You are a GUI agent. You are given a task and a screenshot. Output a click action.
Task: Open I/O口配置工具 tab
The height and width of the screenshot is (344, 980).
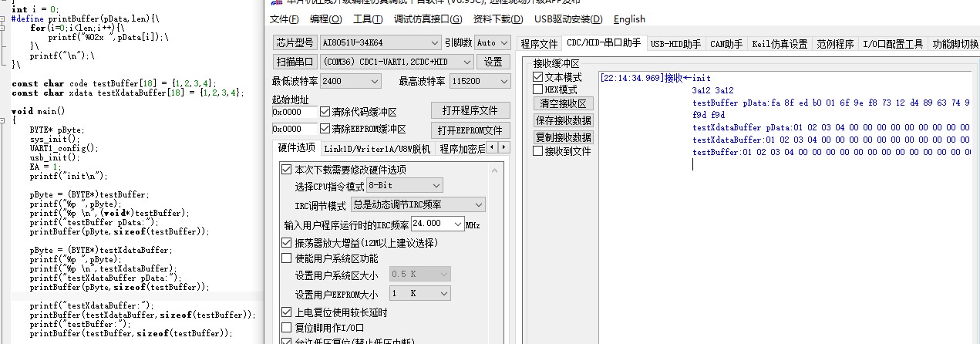pyautogui.click(x=893, y=44)
